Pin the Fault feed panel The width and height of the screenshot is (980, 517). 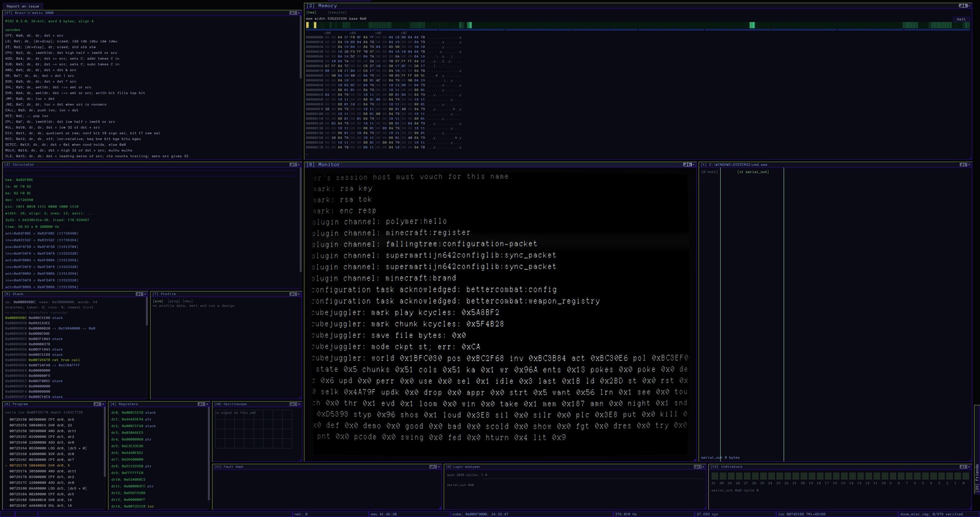tap(433, 467)
